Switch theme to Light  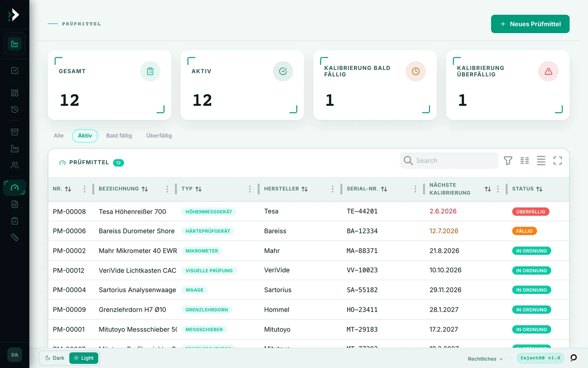point(84,358)
